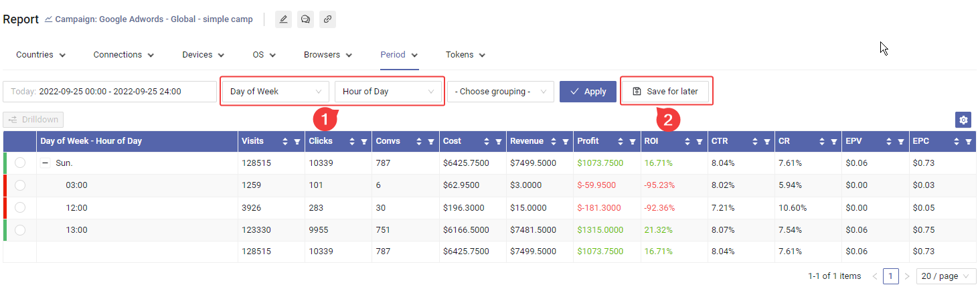Viewport: 980px width, 295px height.
Task: Open the Devices tab menu
Action: point(203,55)
